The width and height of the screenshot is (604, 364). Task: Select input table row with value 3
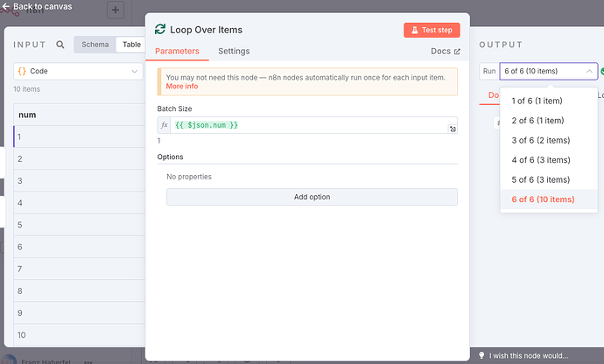pyautogui.click(x=79, y=180)
